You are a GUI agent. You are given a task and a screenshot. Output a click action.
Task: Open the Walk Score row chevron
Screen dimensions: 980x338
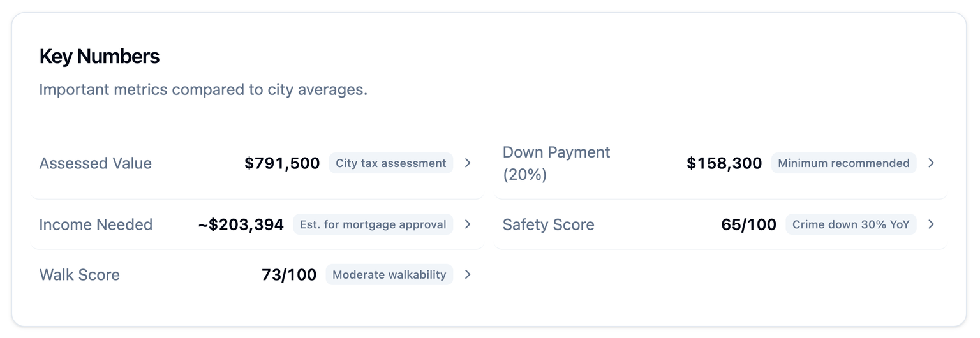pos(468,275)
